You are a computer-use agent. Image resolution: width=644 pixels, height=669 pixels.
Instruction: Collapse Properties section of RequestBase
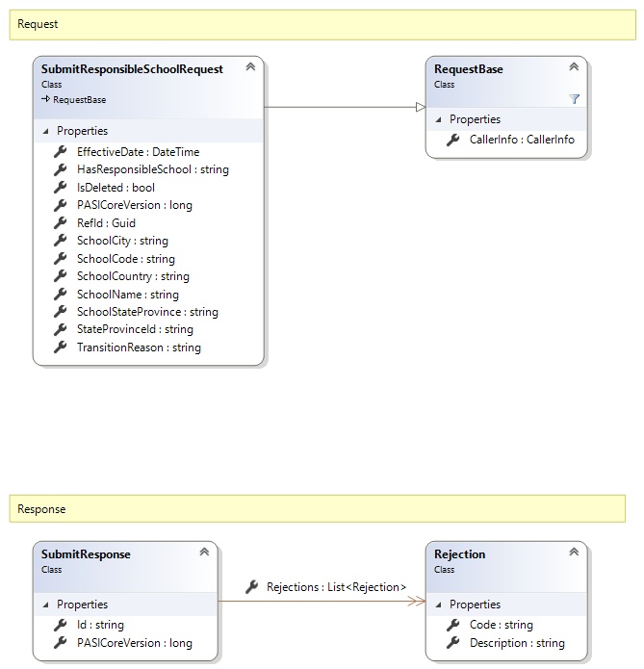[x=437, y=119]
